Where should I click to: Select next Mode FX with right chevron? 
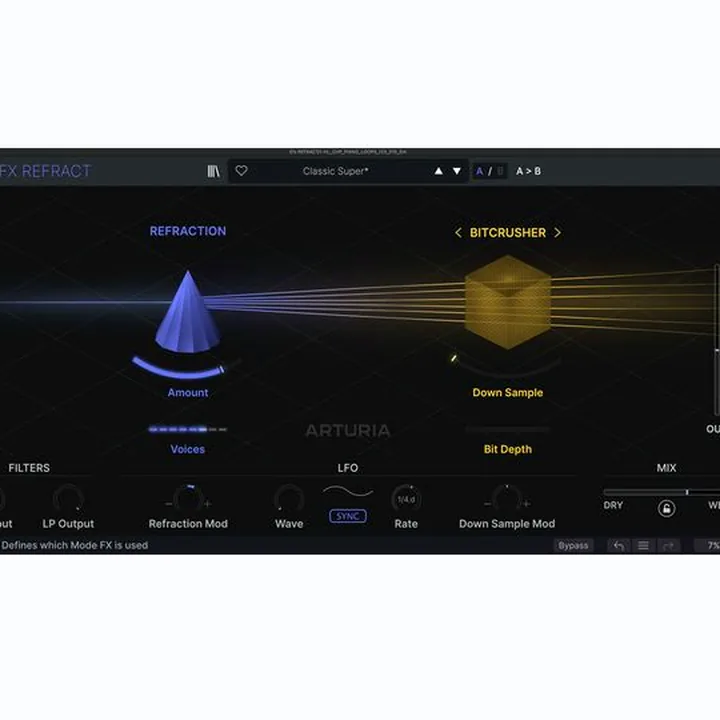click(557, 233)
